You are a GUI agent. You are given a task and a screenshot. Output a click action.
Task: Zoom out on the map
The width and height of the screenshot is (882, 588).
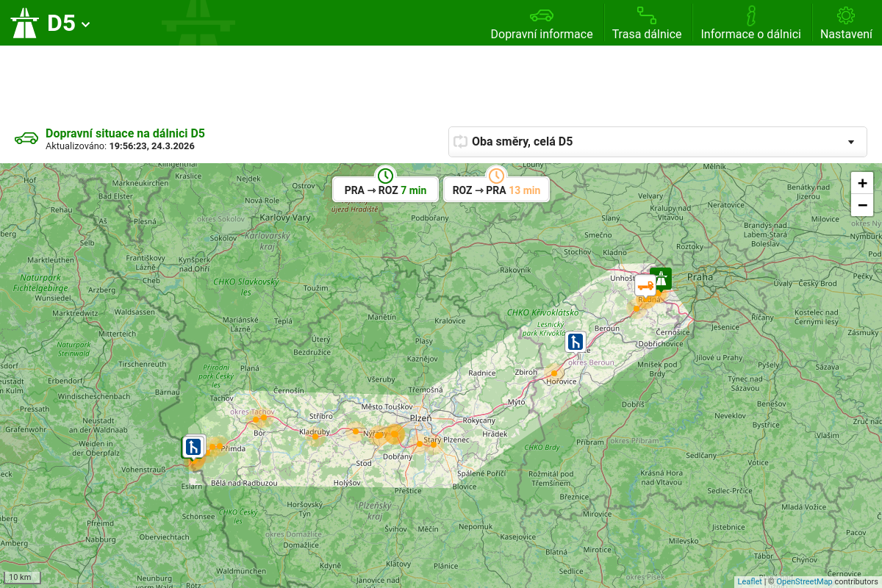click(x=862, y=205)
